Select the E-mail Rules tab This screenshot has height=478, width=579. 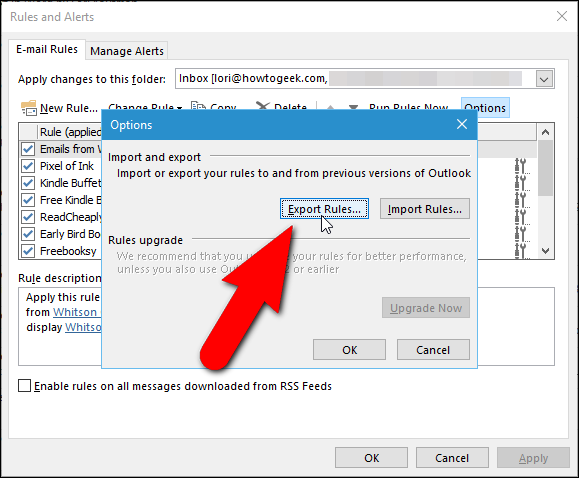pos(47,49)
